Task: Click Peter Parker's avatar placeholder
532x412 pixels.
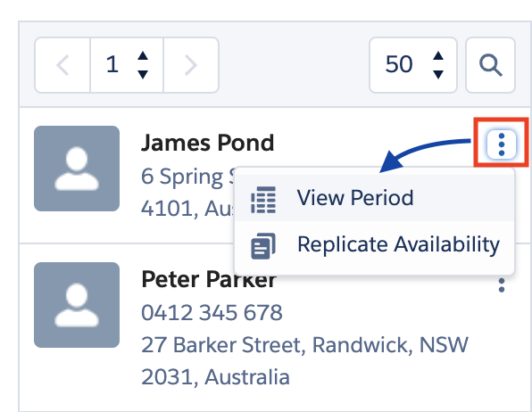Action: pyautogui.click(x=77, y=305)
